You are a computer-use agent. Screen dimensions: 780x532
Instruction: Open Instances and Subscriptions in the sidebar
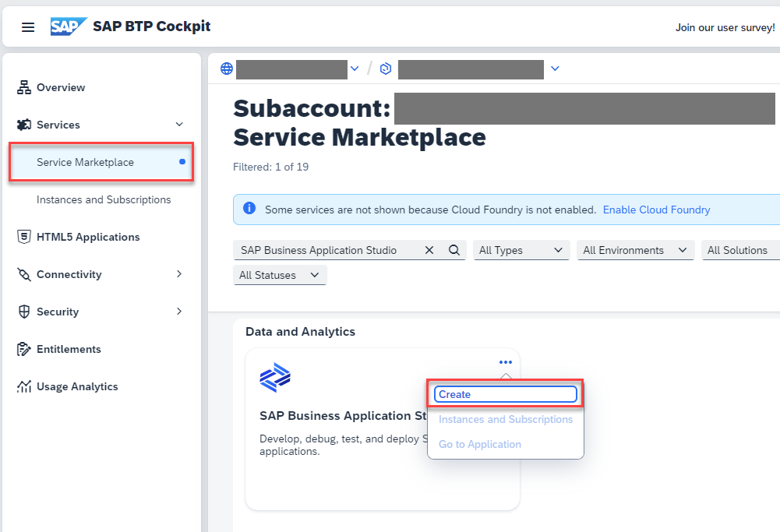[x=104, y=199]
